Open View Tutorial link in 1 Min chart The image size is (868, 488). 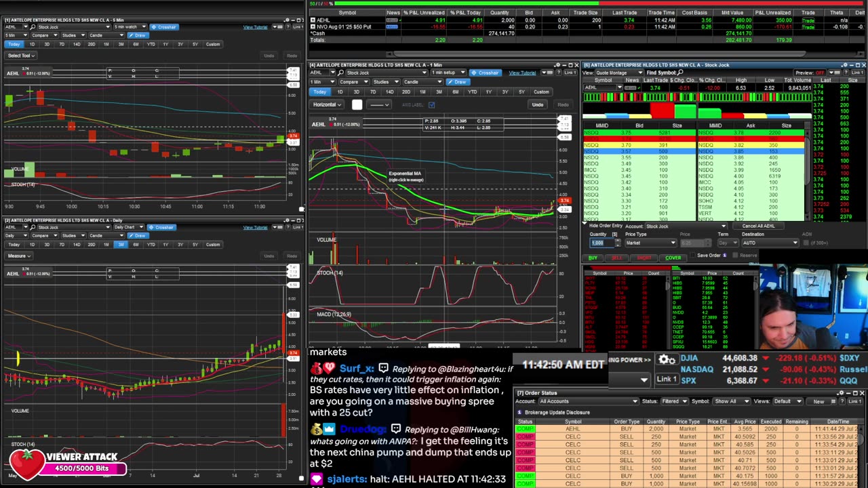(x=522, y=73)
